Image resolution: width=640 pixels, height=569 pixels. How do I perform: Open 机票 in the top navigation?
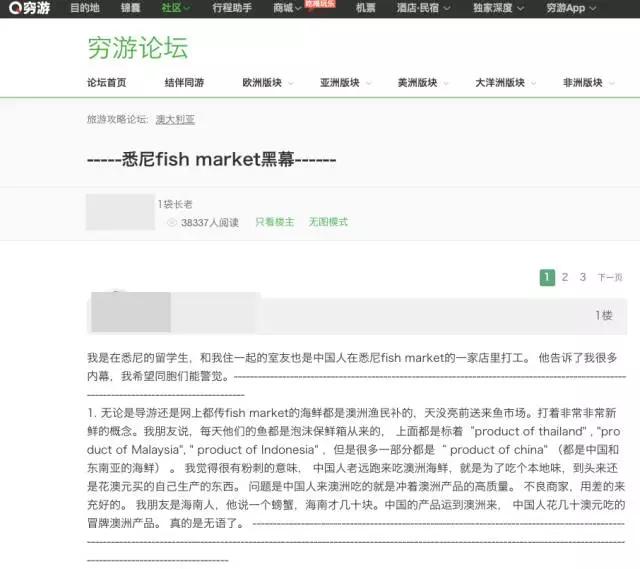365,8
